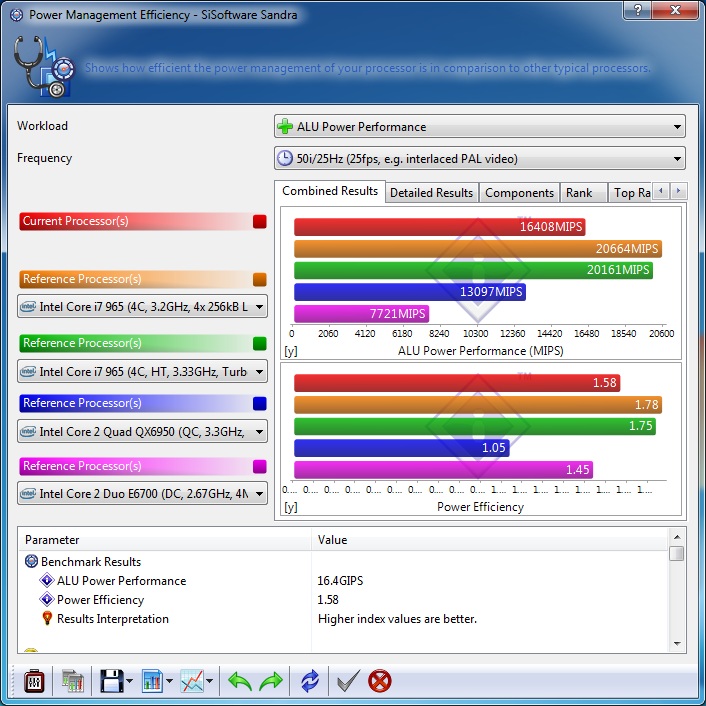
Task: Click the Sandra icon in title bar
Action: point(17,15)
